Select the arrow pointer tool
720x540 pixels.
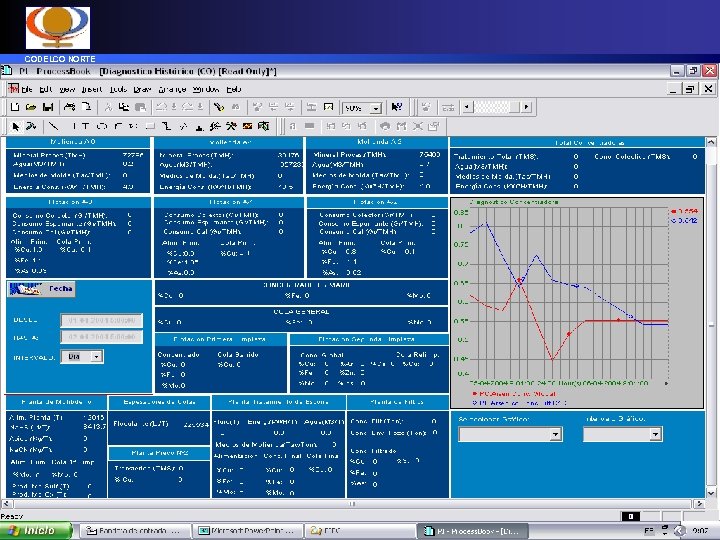click(15, 126)
